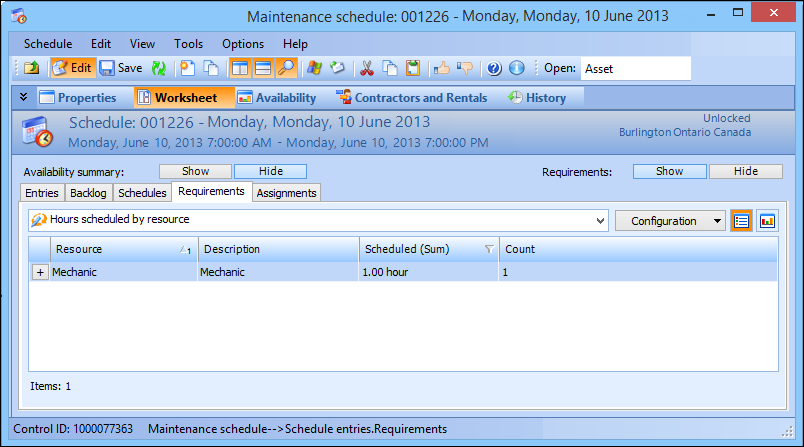Click the toolbar overflow grip before Open

(x=536, y=68)
